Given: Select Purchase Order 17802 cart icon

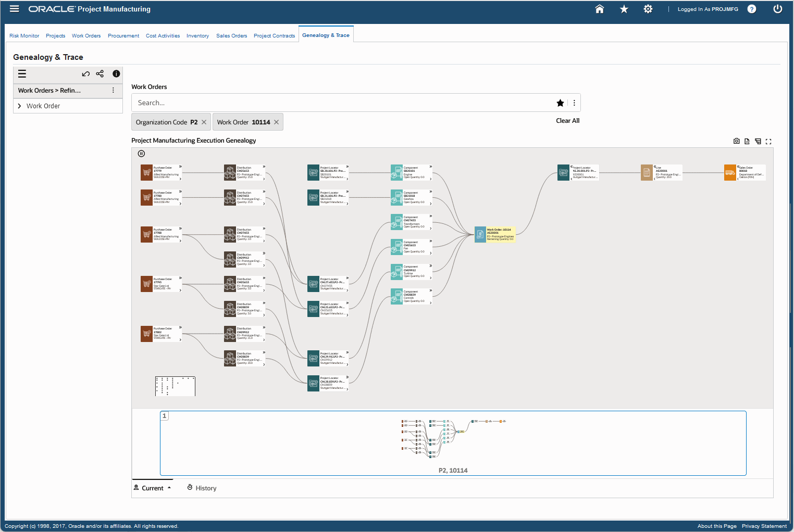Looking at the screenshot, I should click(146, 334).
